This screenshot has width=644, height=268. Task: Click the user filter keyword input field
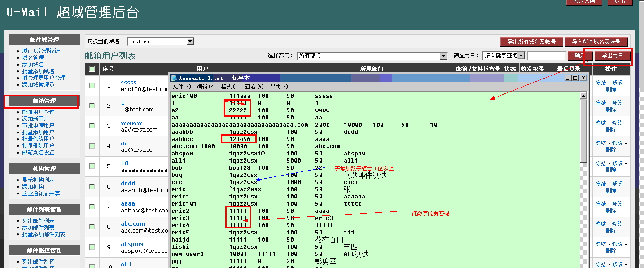tap(546, 56)
